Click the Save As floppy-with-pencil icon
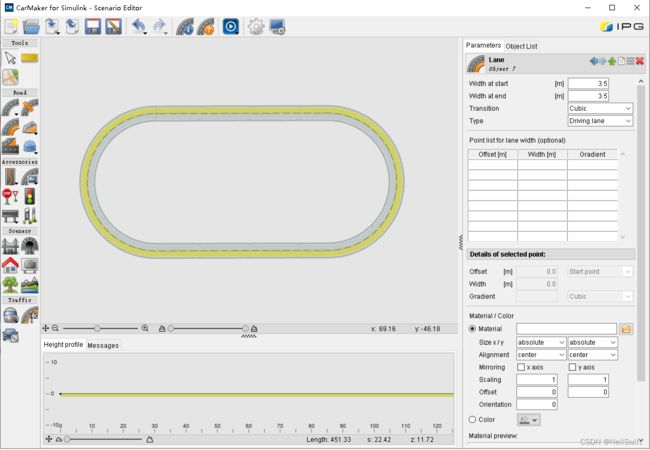The image size is (650, 450). click(114, 27)
